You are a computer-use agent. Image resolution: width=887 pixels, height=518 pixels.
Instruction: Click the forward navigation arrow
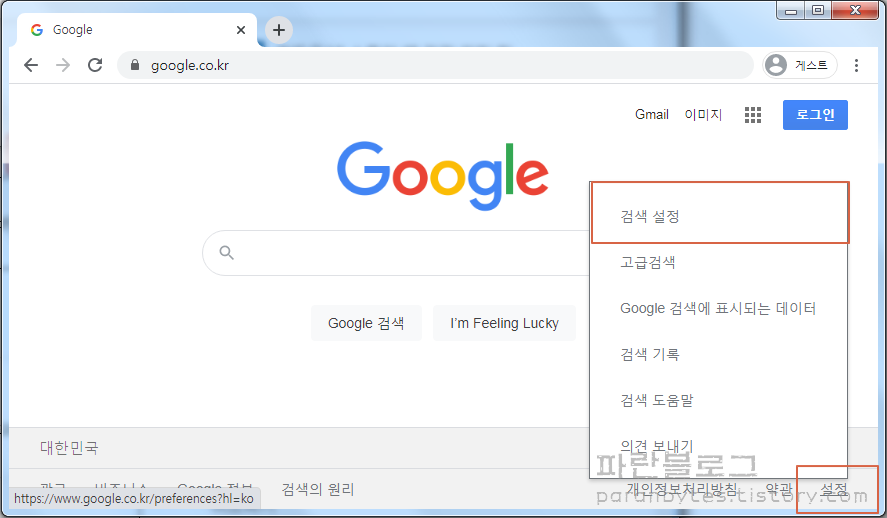coord(63,66)
